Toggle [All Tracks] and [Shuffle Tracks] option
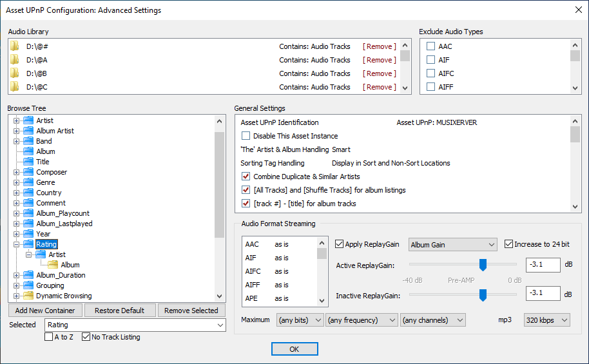Viewport: 589px width, 364px height. click(x=246, y=189)
